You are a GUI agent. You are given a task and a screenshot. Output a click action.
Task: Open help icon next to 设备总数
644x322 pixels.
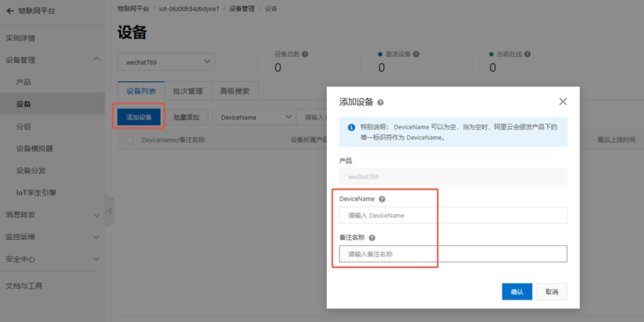click(305, 54)
